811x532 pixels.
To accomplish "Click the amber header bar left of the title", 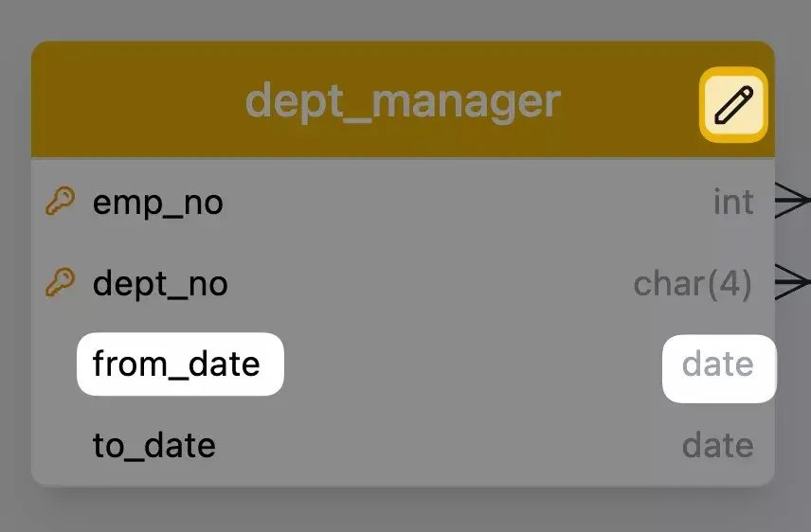I will click(x=133, y=100).
